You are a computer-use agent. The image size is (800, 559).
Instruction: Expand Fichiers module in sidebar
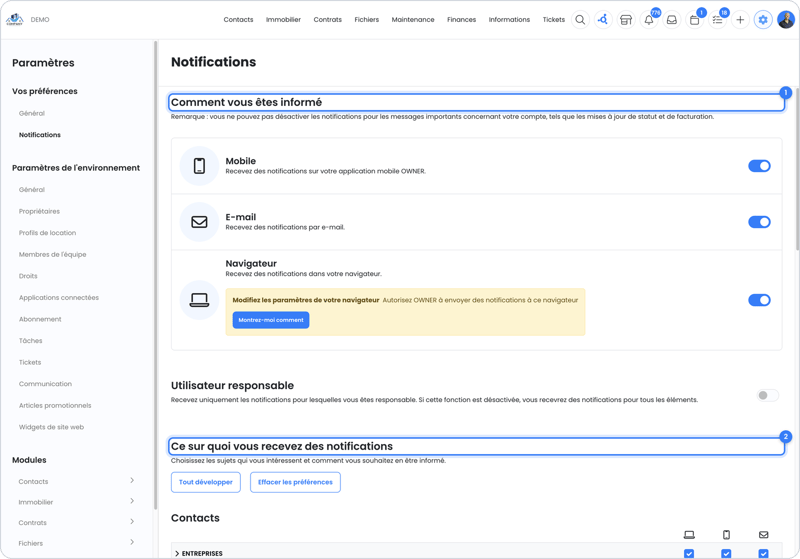point(132,542)
